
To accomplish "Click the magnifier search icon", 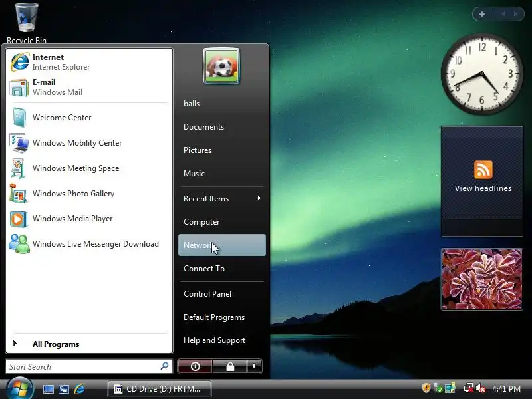I will point(164,366).
